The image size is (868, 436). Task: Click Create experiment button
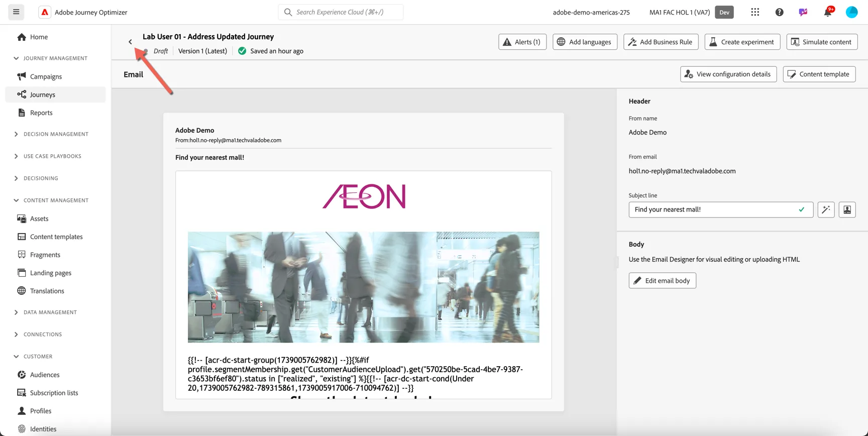coord(742,42)
